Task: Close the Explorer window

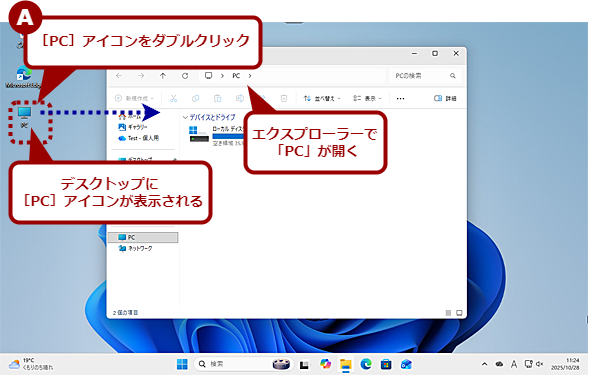Action: 456,54
